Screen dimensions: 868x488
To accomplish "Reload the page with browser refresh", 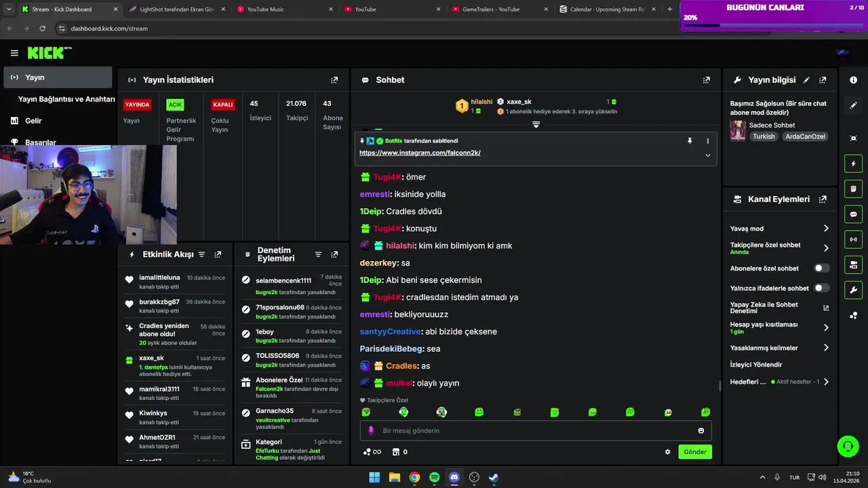I will (43, 28).
